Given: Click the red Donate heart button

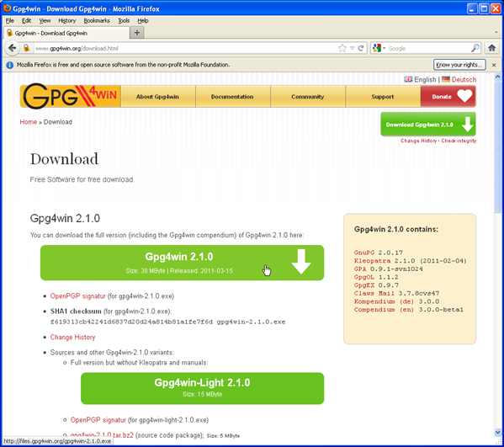Looking at the screenshot, I should (448, 97).
